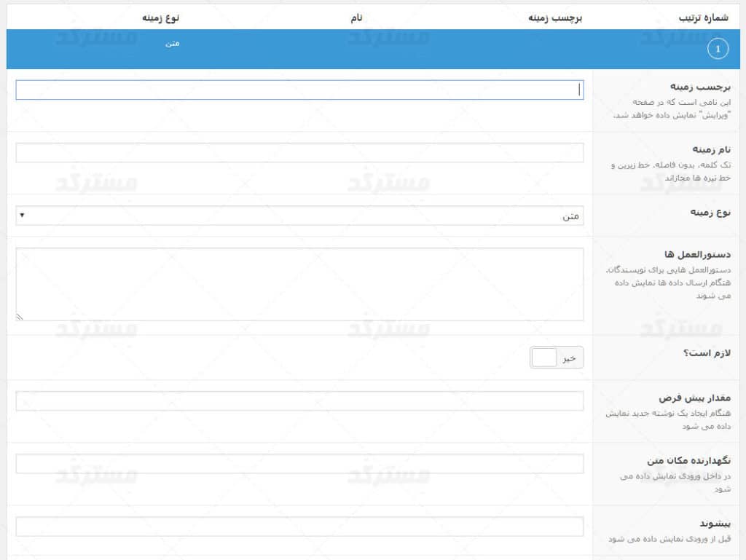Focus the 'برچسب زمینه' field label input
This screenshot has height=560, width=746.
pos(299,90)
